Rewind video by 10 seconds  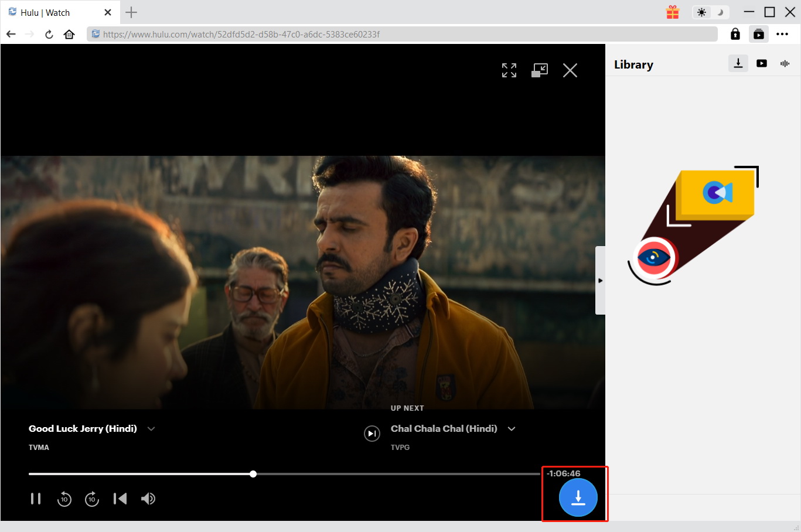click(x=64, y=499)
